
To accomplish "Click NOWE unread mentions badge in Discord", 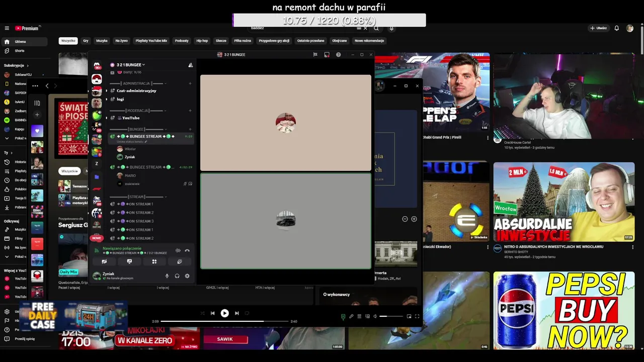I will pos(97,238).
